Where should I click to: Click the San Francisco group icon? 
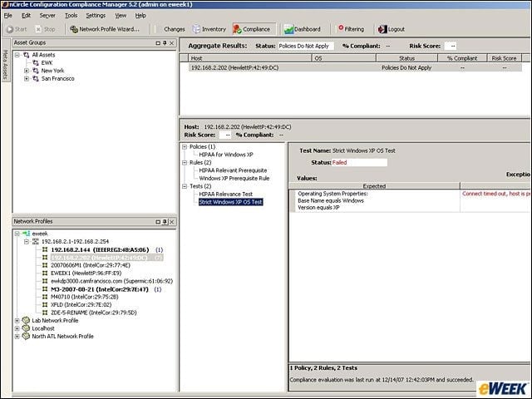(x=36, y=79)
